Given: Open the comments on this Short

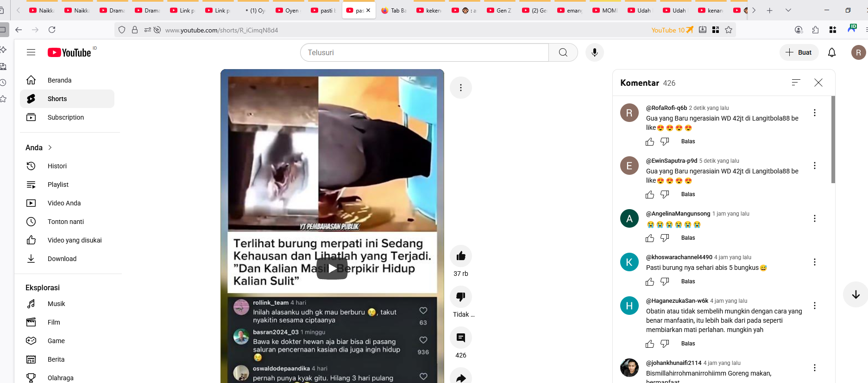Looking at the screenshot, I should (461, 338).
